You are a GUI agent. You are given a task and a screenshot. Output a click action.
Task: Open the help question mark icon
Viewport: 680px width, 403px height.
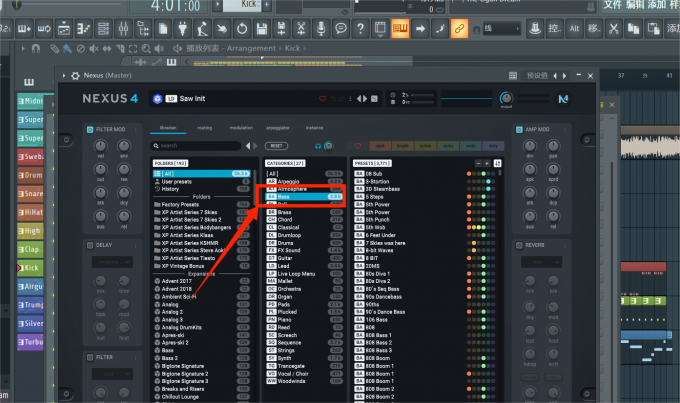pos(360,29)
